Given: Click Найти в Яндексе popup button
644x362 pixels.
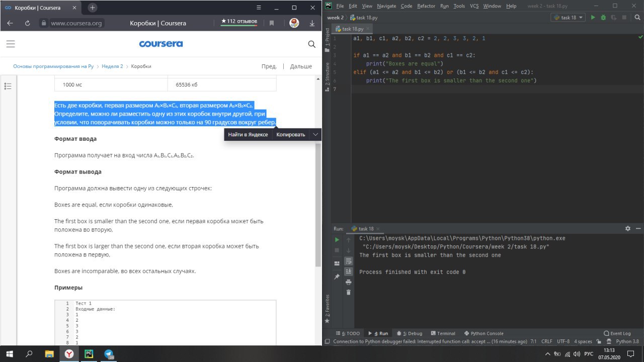Looking at the screenshot, I should pyautogui.click(x=248, y=135).
